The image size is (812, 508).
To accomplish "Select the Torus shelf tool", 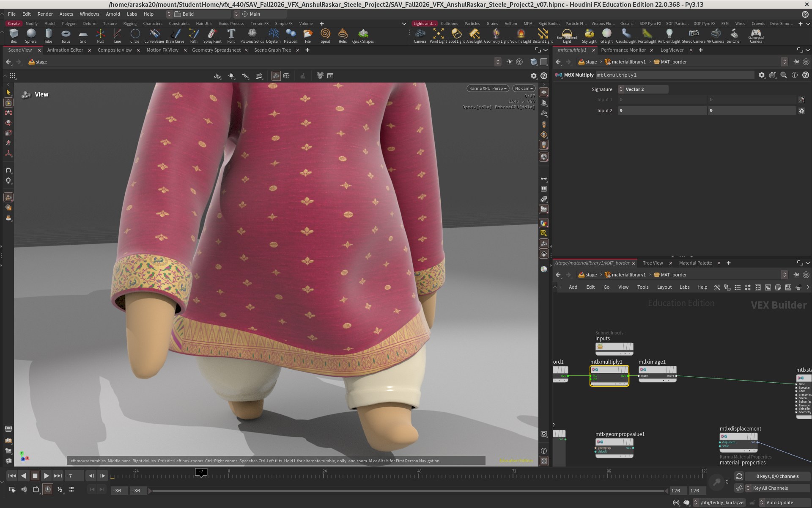I will (x=66, y=36).
